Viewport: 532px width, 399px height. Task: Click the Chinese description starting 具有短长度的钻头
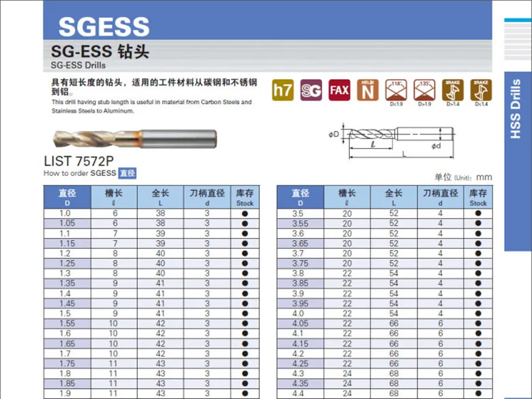point(154,87)
